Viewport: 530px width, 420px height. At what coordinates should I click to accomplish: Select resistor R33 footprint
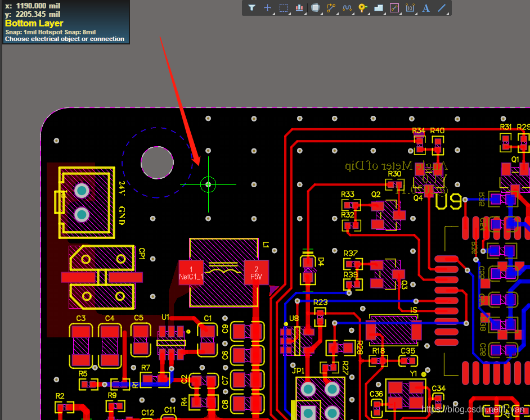(351, 205)
